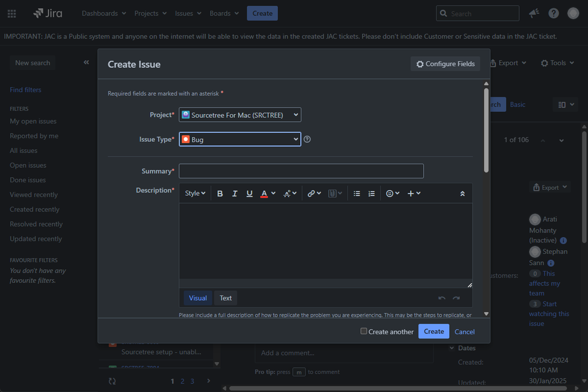588x392 pixels.
Task: Apply underline formatting in Description
Action: coord(250,194)
